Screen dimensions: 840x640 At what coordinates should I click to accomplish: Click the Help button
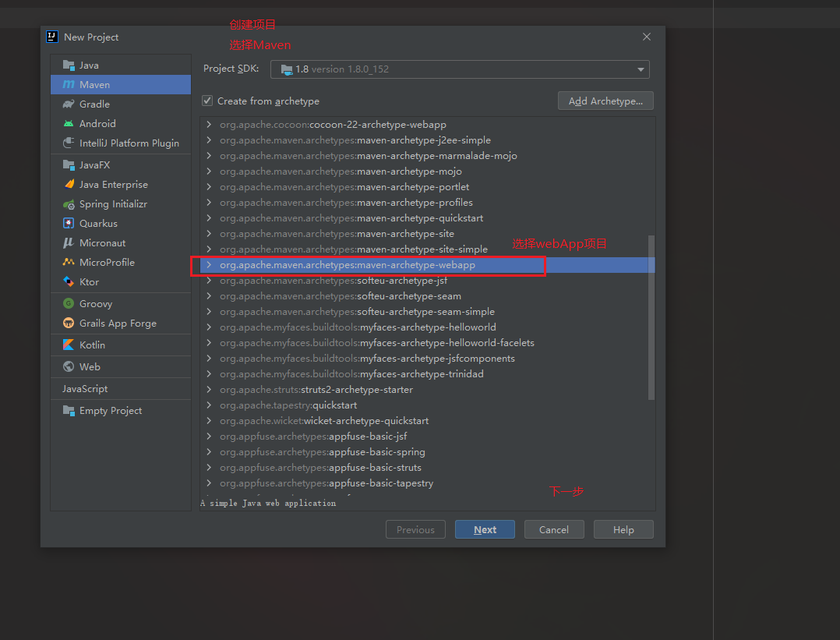(x=623, y=529)
